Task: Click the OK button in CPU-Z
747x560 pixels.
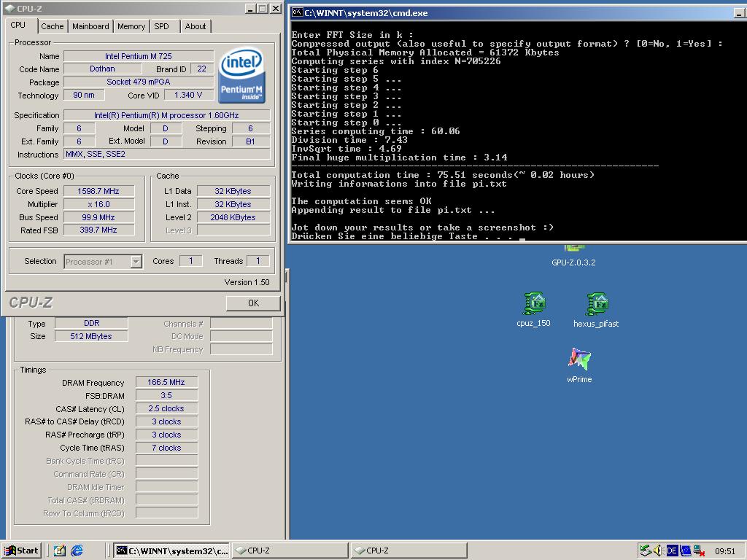Action: coord(253,303)
